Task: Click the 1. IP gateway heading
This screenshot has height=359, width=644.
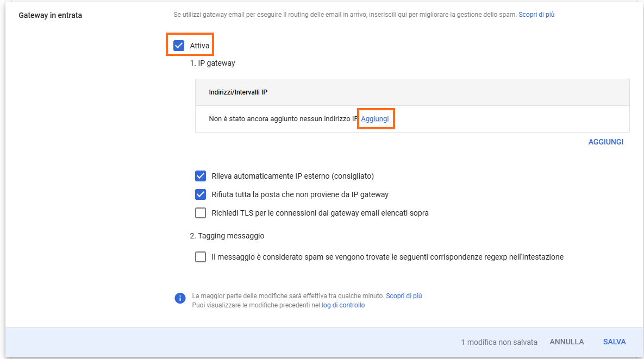Action: click(212, 63)
